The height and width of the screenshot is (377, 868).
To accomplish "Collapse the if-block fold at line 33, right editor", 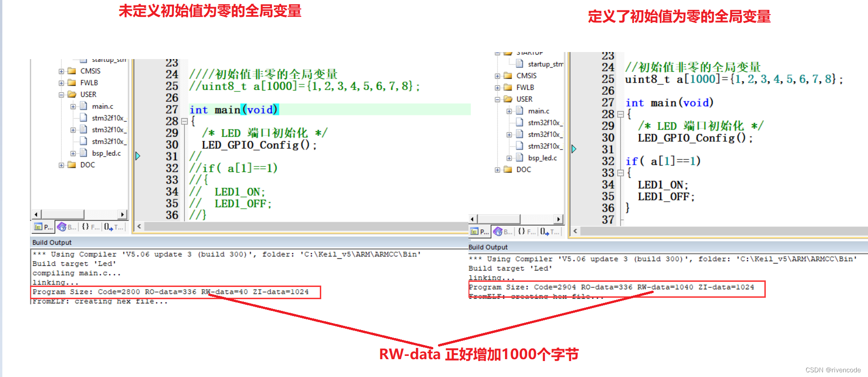I will pos(620,173).
